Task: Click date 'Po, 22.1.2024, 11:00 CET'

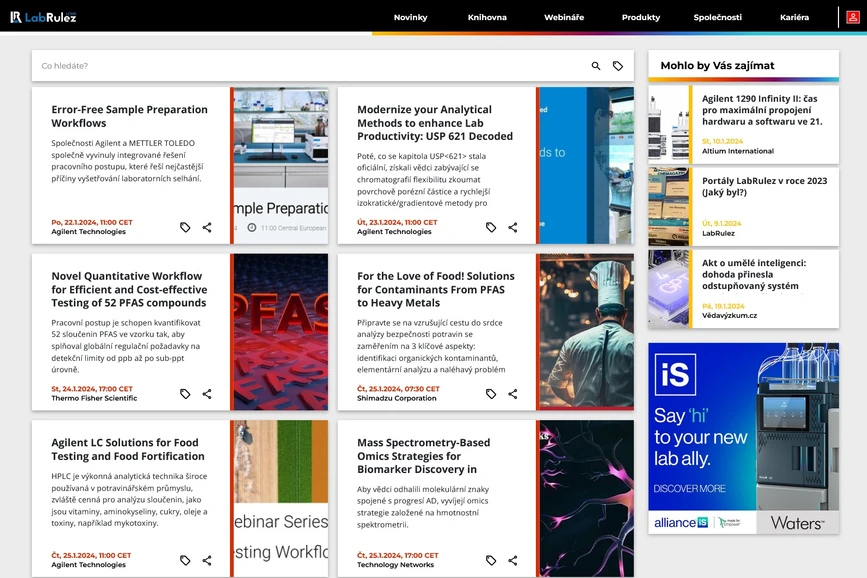Action: (92, 222)
